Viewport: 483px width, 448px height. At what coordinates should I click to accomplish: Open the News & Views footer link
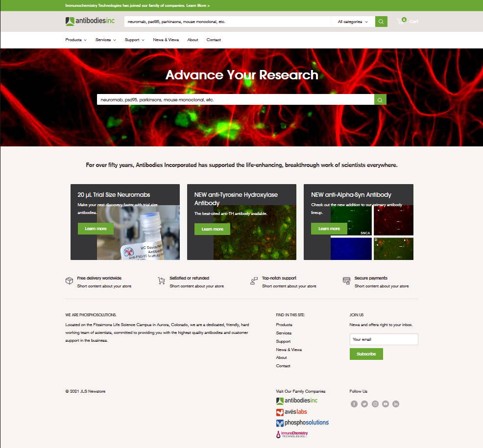[289, 350]
